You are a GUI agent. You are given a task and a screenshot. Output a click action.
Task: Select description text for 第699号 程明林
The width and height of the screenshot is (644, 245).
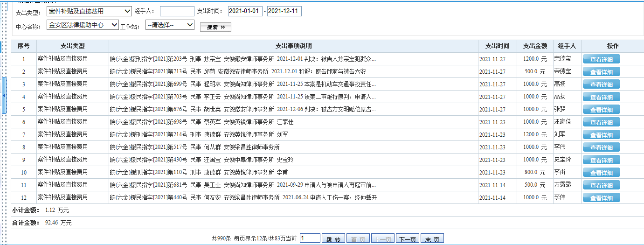point(242,84)
